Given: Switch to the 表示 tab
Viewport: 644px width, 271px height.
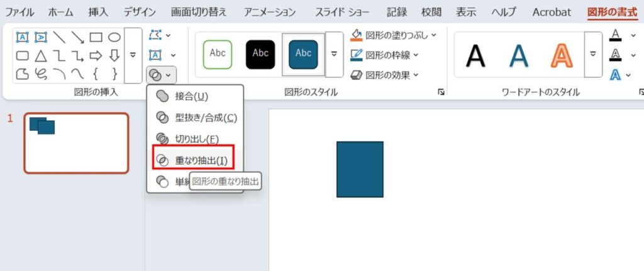Looking at the screenshot, I should [x=466, y=13].
